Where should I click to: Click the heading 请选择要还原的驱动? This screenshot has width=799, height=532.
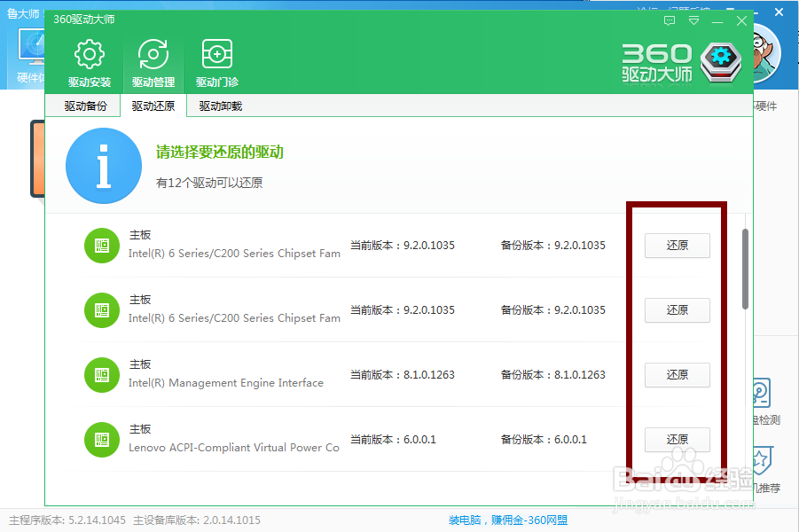(x=220, y=152)
